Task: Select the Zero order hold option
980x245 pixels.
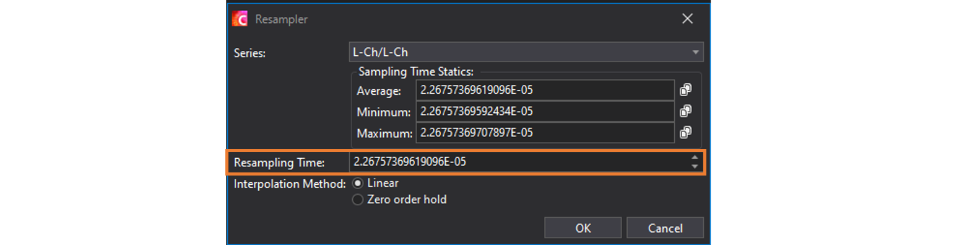Action: click(399, 200)
